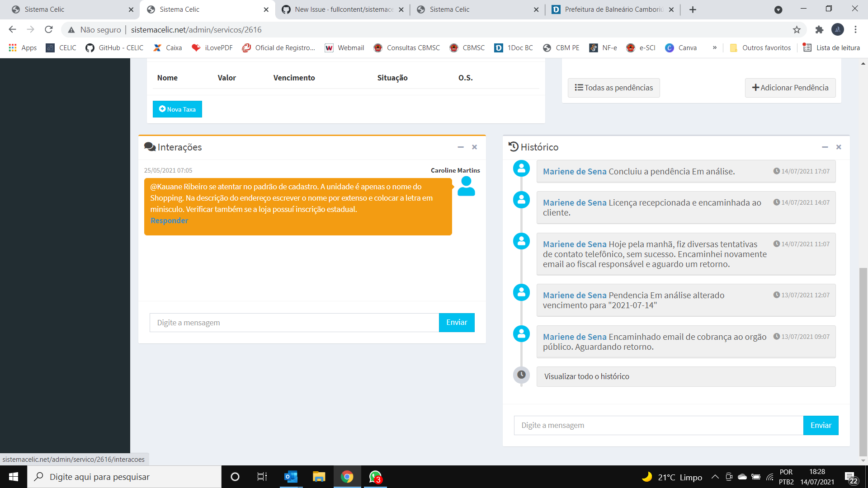Image resolution: width=868 pixels, height=488 pixels.
Task: Open Task View on taskbar
Action: (262, 477)
